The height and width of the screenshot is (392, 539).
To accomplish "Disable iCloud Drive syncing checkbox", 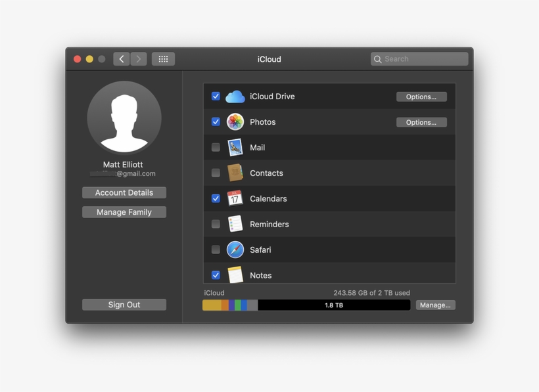I will (216, 96).
